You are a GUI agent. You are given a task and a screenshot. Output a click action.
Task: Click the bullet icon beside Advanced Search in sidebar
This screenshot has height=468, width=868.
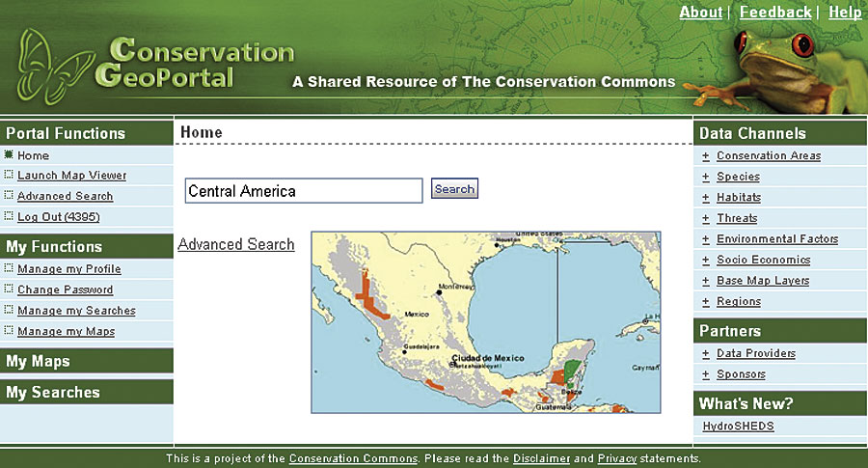pos(9,195)
